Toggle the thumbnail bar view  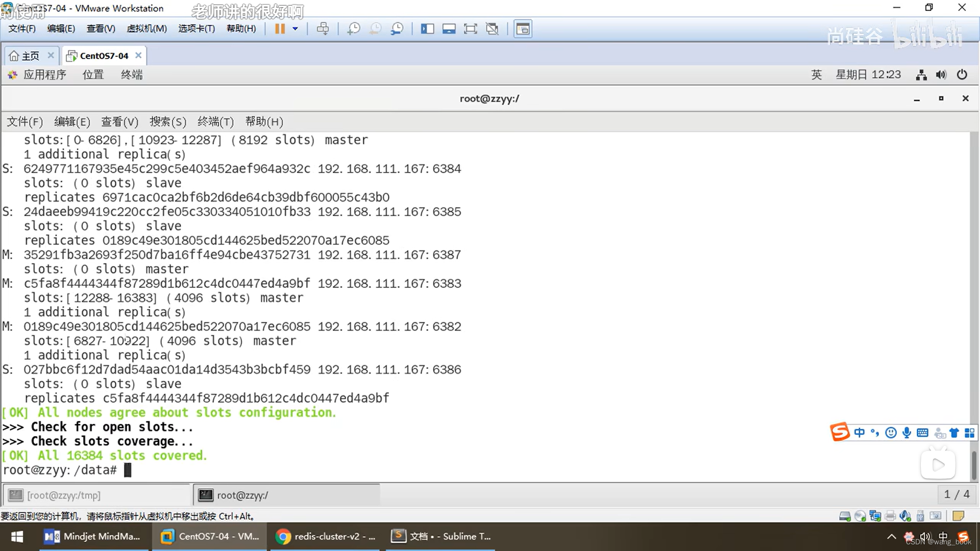tap(449, 29)
